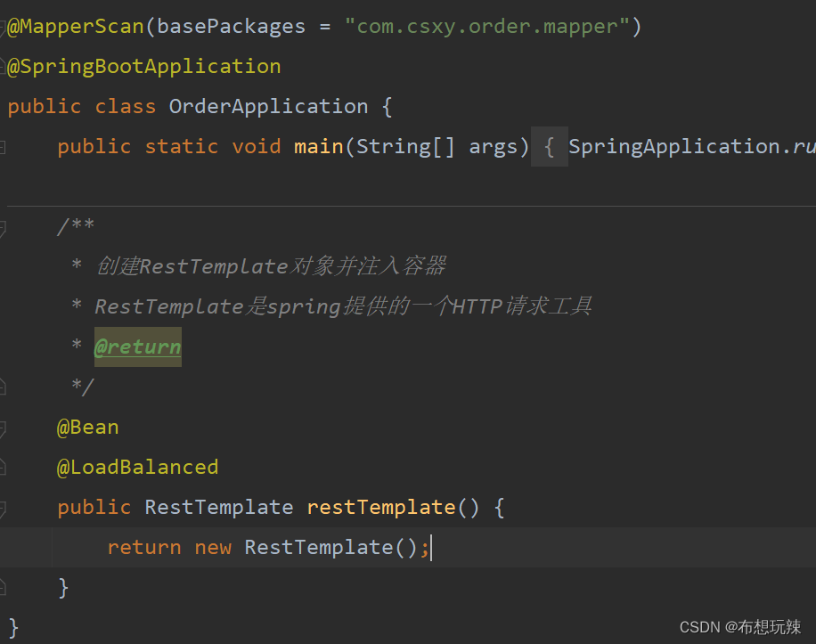Click 'new' keyword in return statement
The image size is (816, 644).
tap(213, 548)
